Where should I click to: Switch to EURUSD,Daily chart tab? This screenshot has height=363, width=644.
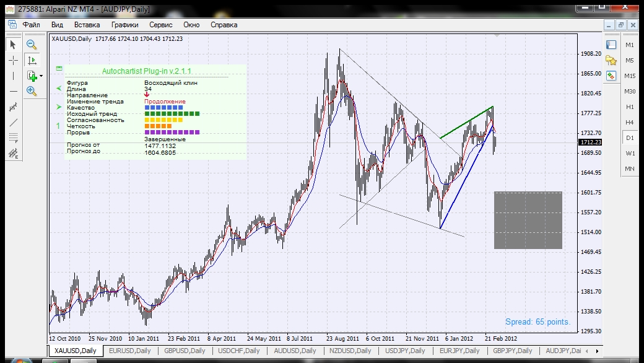click(130, 351)
